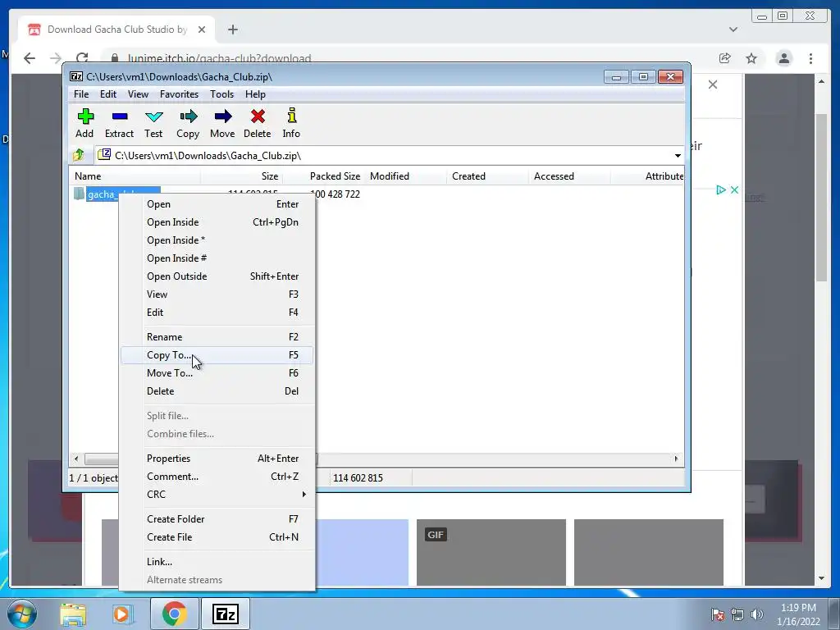Open the View menu in 7-Zip
This screenshot has width=840, height=630.
pyautogui.click(x=138, y=94)
